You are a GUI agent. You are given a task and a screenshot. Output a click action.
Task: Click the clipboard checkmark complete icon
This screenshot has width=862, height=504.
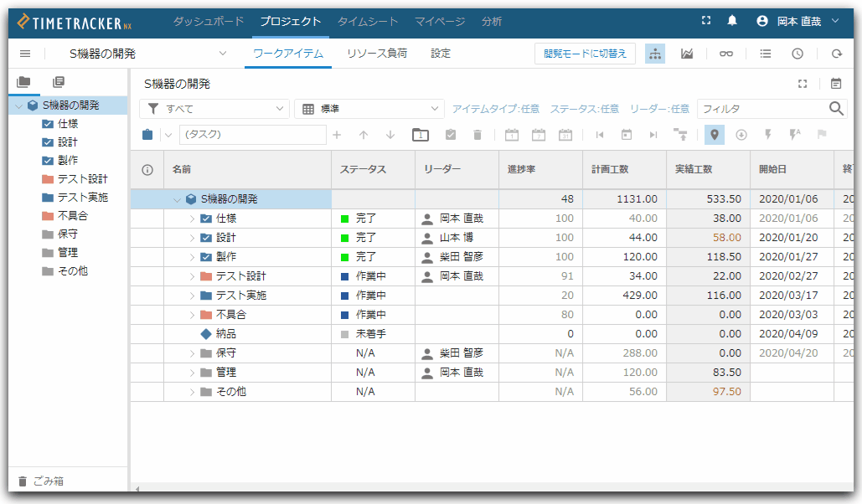[x=450, y=135]
